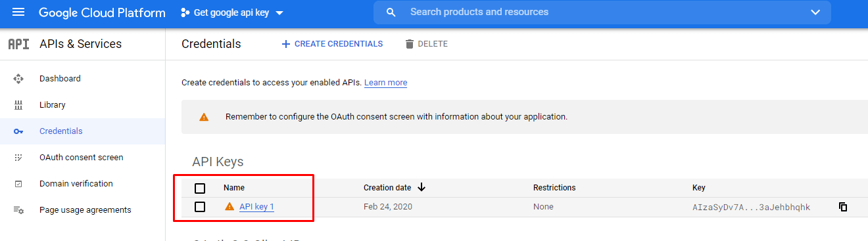Click the Page usage agreements icon
This screenshot has height=241, width=868.
coord(18,210)
